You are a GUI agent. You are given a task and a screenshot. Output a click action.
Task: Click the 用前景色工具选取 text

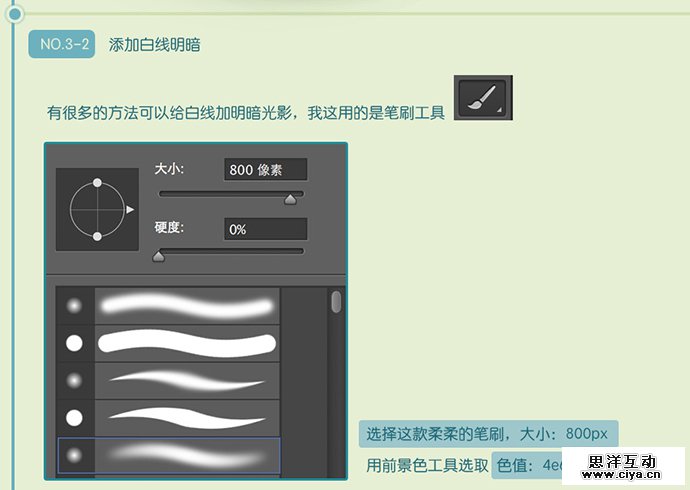click(427, 465)
